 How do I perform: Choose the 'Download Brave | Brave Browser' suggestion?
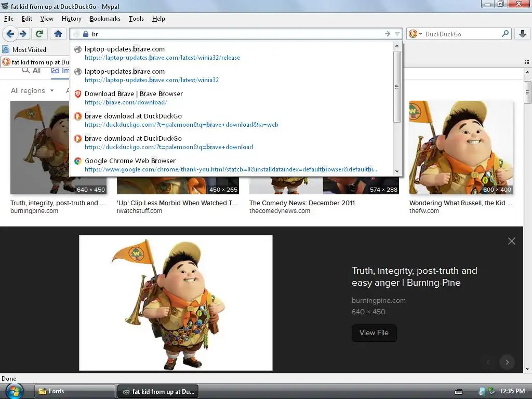click(x=231, y=98)
